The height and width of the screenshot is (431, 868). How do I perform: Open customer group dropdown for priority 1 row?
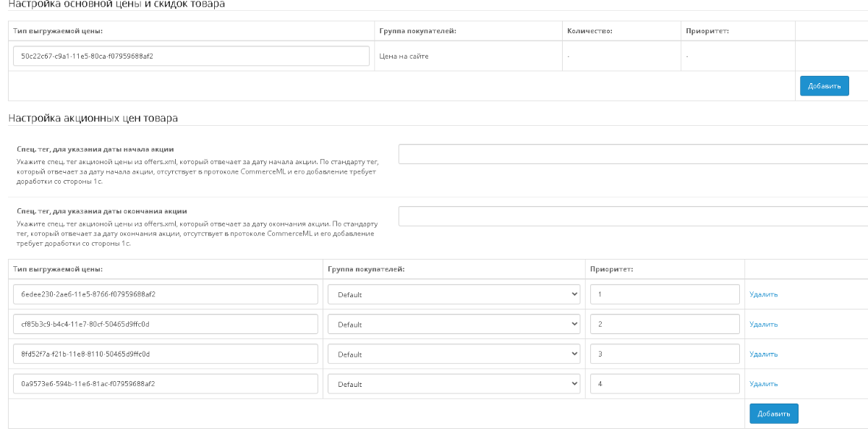(x=454, y=294)
